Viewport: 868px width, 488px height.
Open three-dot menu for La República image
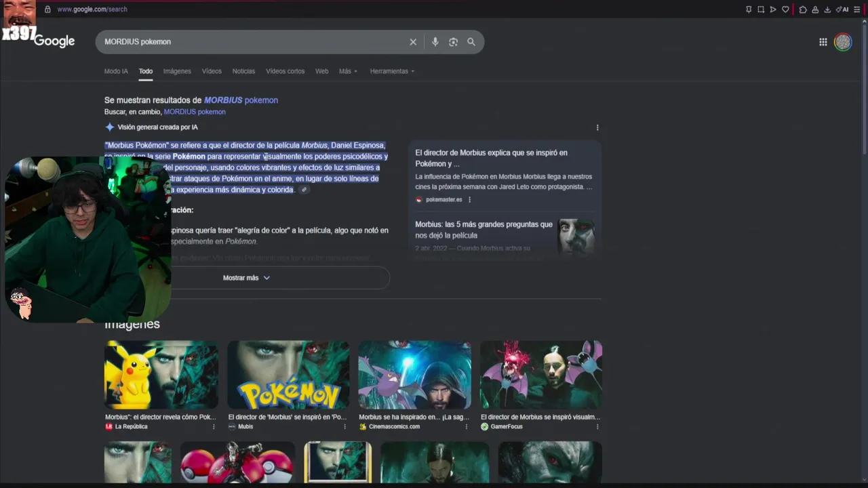pos(214,427)
